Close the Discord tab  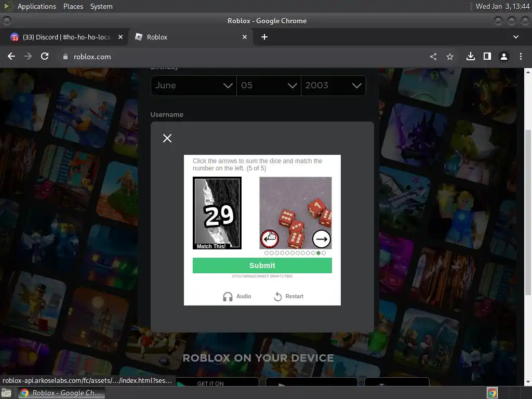click(121, 37)
